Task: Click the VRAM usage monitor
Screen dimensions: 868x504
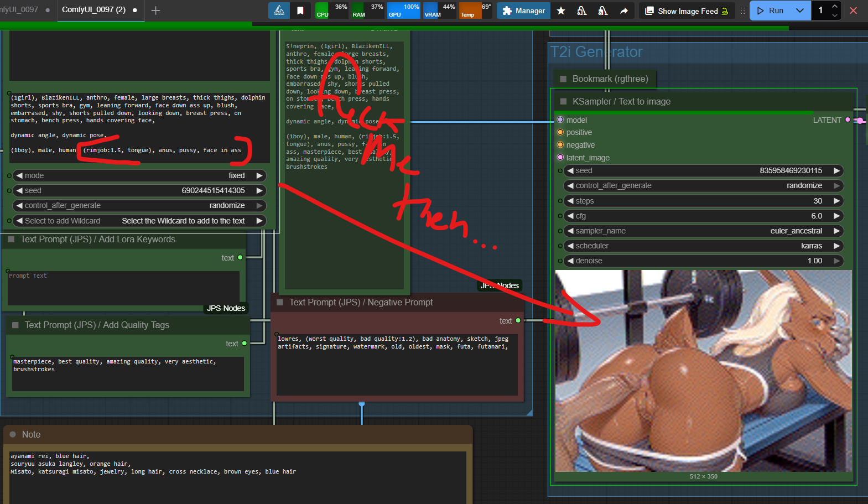Action: coord(439,11)
